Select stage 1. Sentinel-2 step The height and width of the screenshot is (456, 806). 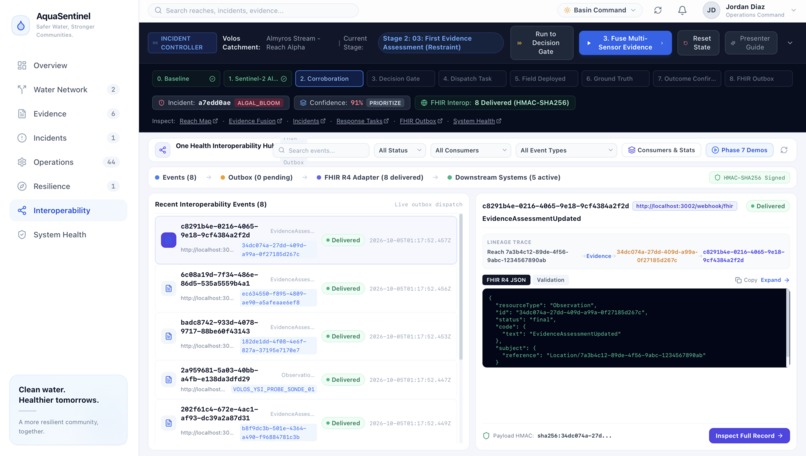coord(258,79)
